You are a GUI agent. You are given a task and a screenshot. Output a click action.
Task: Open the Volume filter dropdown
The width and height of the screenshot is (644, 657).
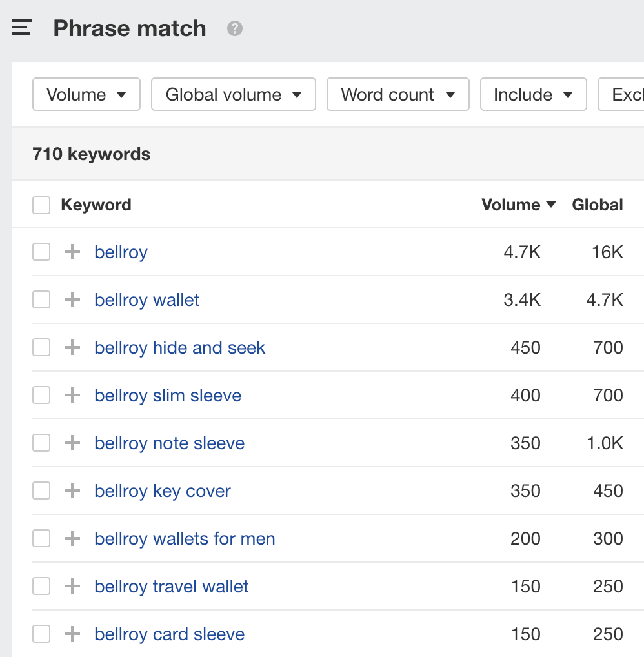point(86,95)
